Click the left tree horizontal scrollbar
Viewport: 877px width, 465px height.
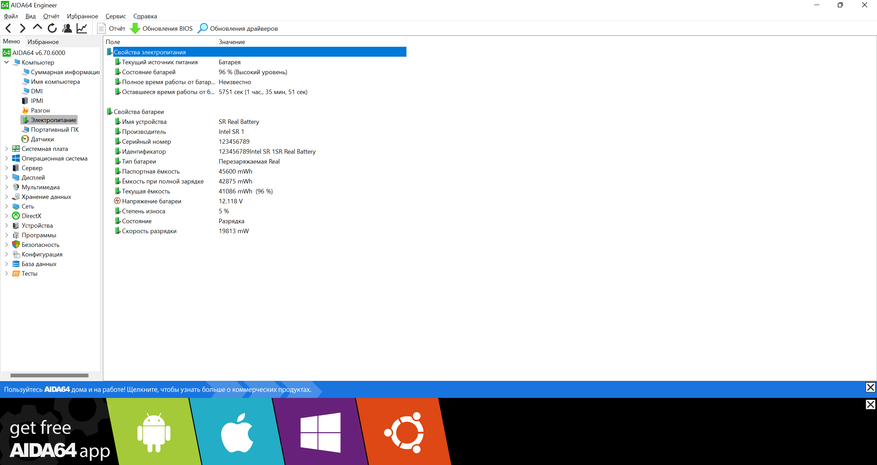point(50,375)
